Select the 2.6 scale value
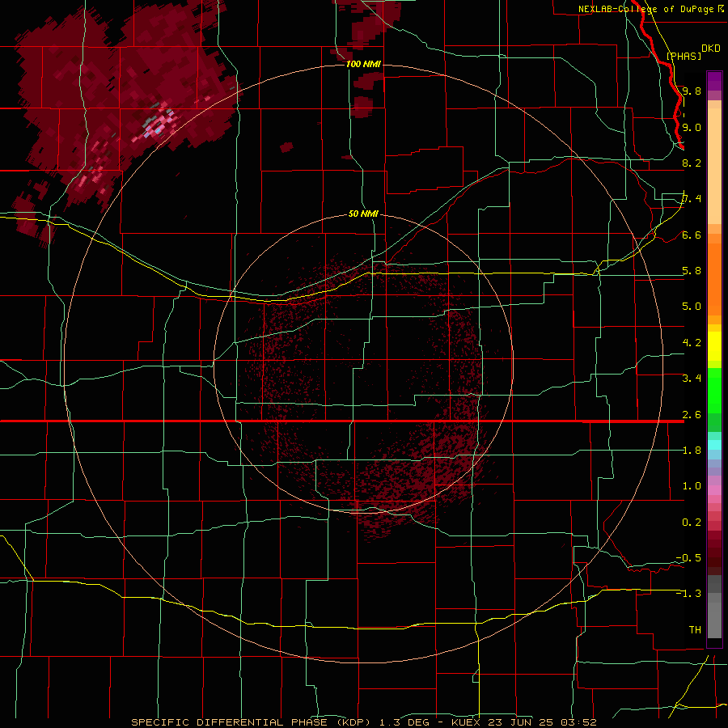Screen dimensions: 728x728 click(x=692, y=414)
